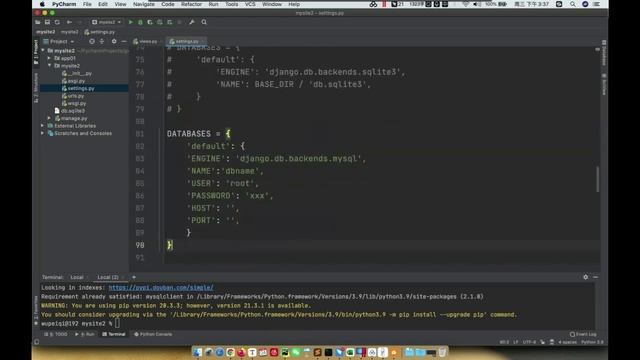Collapse the mysite2 root project folder

coord(43,51)
